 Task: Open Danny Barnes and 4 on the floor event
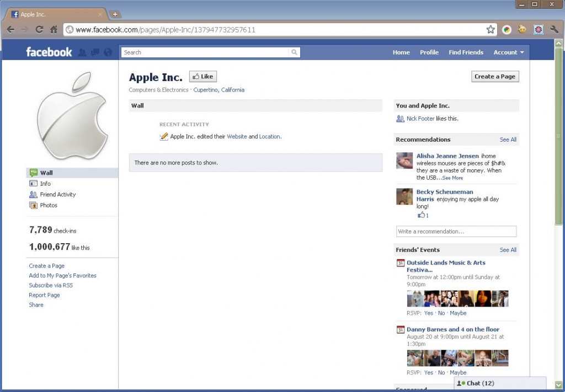click(x=453, y=329)
